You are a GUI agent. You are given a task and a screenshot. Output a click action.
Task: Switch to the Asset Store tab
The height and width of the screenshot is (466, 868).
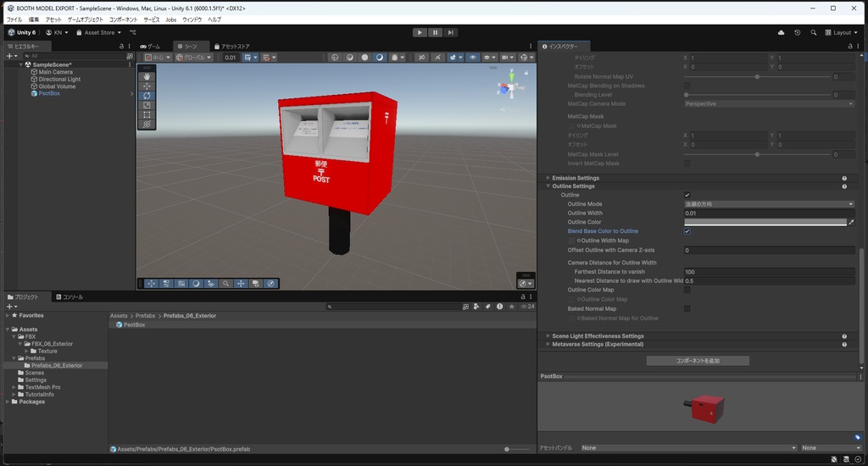pos(232,47)
